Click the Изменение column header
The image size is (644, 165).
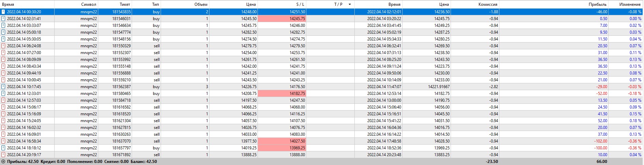(x=630, y=4)
